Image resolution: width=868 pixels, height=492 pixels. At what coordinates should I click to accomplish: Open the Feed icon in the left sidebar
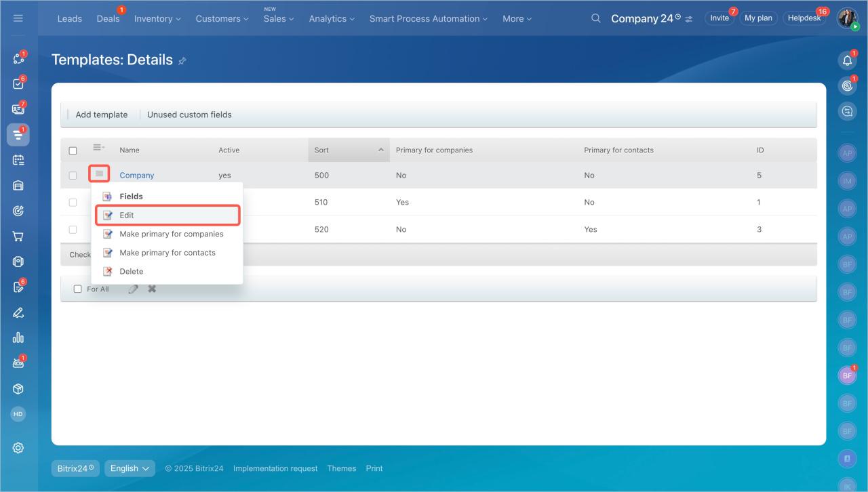(18, 59)
